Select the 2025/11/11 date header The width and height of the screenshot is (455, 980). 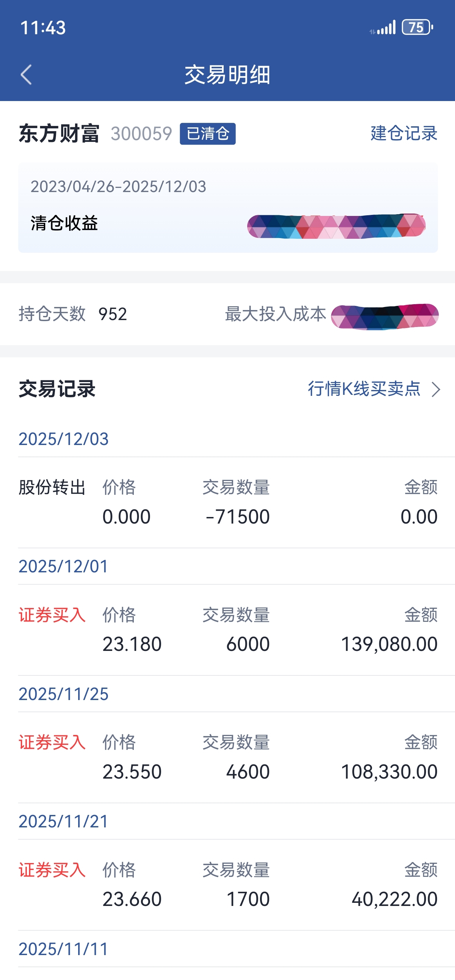[64, 949]
